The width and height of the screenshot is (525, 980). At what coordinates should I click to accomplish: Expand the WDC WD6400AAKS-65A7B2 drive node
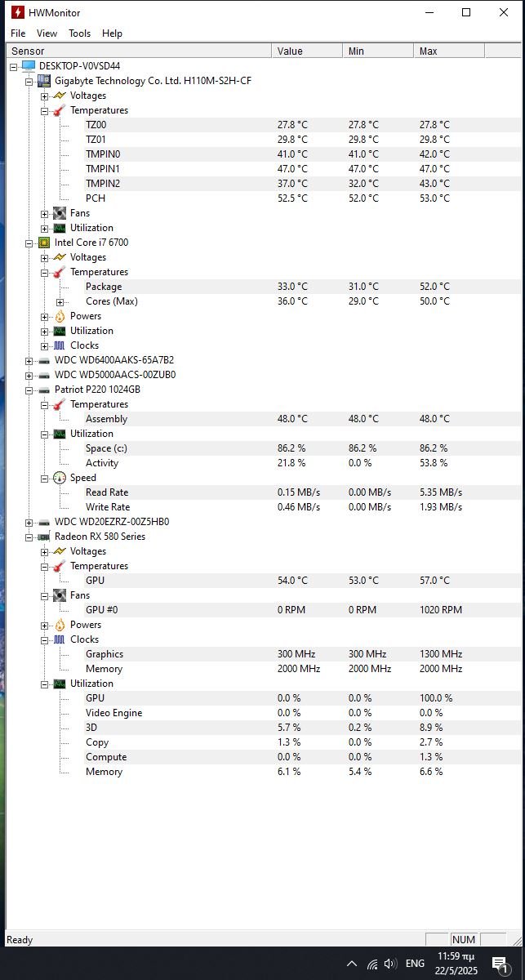tap(29, 360)
